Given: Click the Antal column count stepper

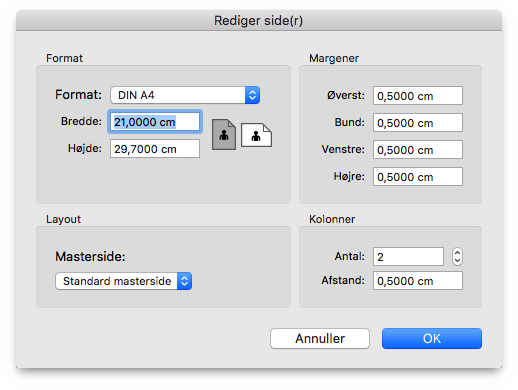Looking at the screenshot, I should pyautogui.click(x=457, y=257).
